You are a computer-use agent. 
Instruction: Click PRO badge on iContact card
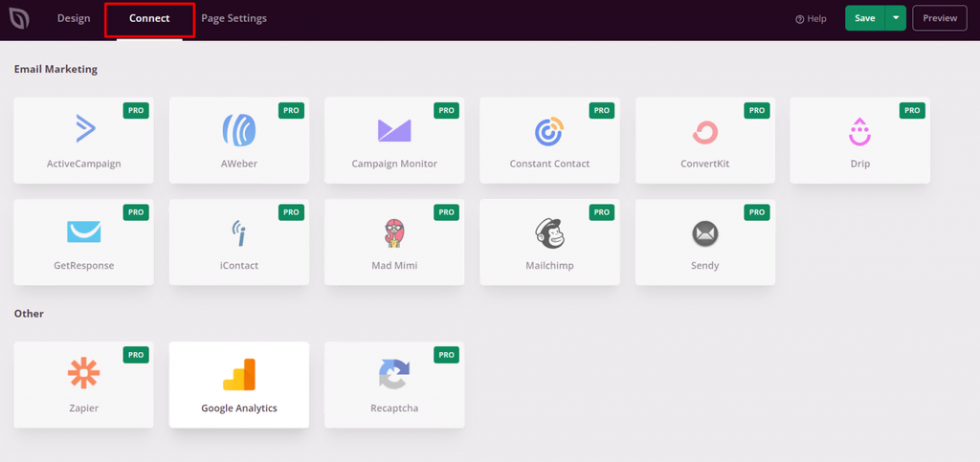coord(291,212)
